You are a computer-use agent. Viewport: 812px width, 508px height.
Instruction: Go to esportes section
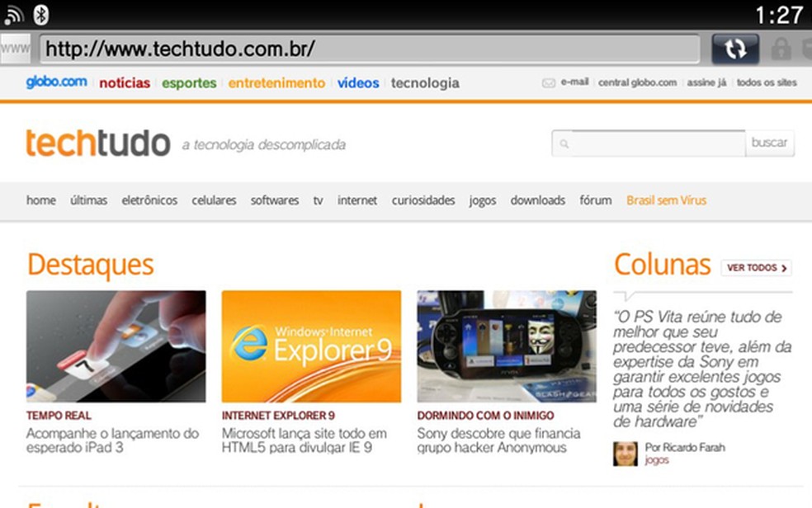click(189, 82)
